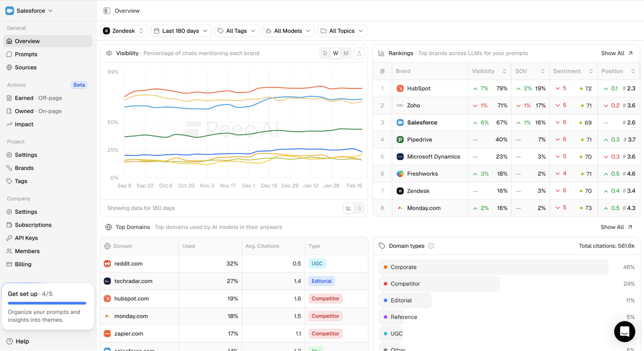Open Sources in the sidebar
This screenshot has height=351, width=644.
tap(48, 68)
